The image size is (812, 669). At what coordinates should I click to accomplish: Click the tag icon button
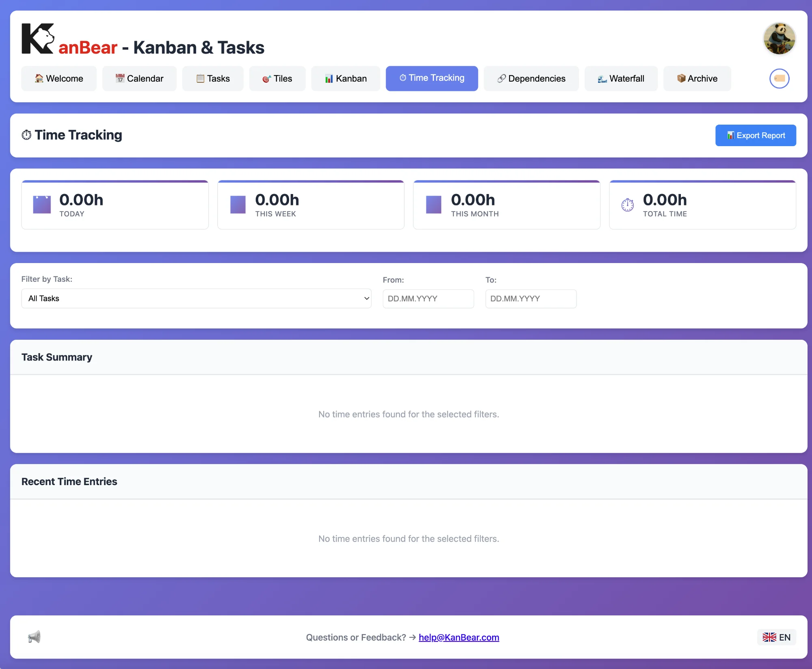click(x=779, y=78)
